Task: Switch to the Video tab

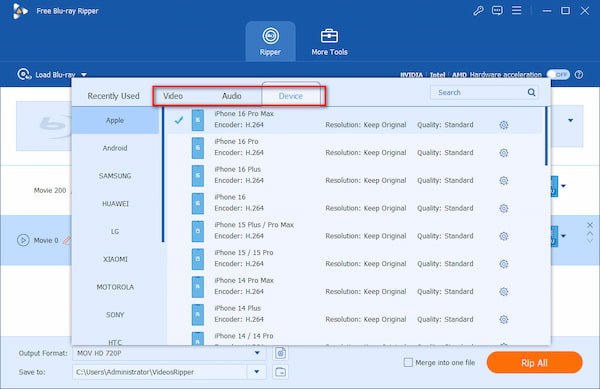Action: (x=173, y=96)
